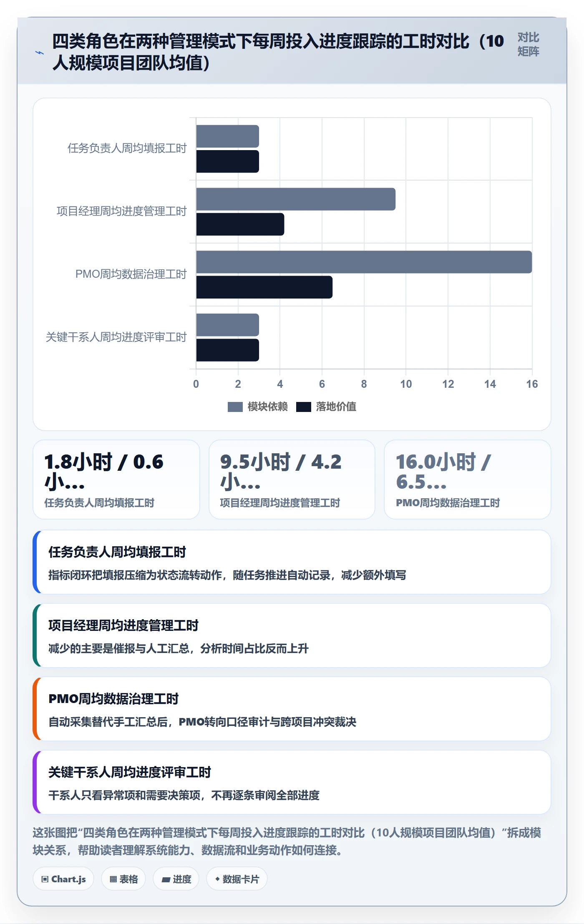Open the 9.5小时 / 4.2小… stat card
The image size is (584, 924).
pyautogui.click(x=292, y=480)
